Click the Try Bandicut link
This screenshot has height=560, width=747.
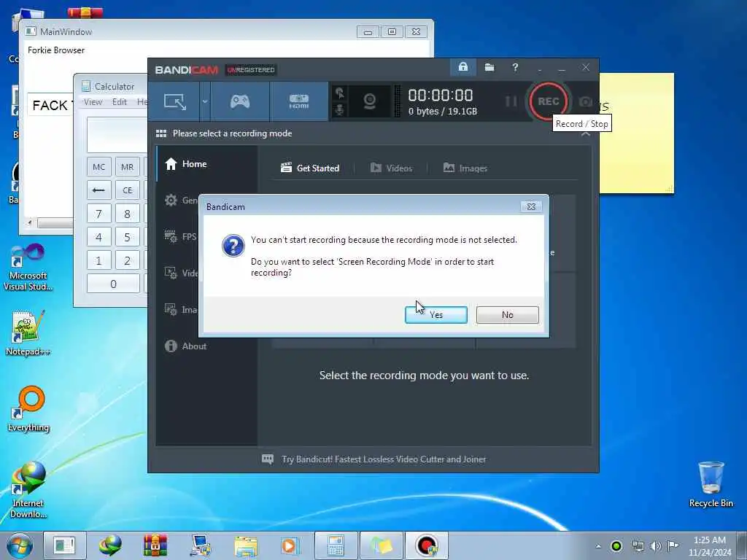click(384, 459)
